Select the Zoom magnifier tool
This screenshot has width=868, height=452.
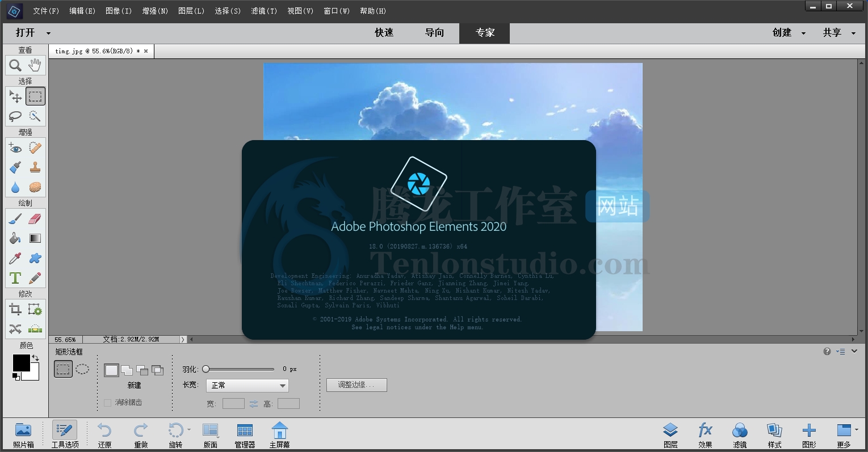tap(15, 65)
